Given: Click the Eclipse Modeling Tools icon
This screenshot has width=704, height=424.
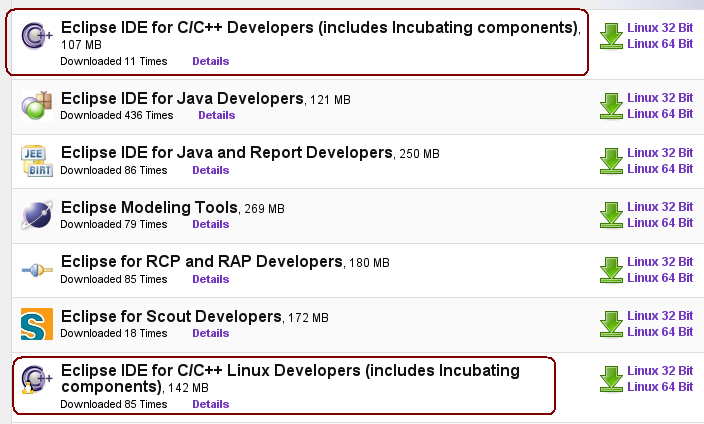Looking at the screenshot, I should 36,215.
